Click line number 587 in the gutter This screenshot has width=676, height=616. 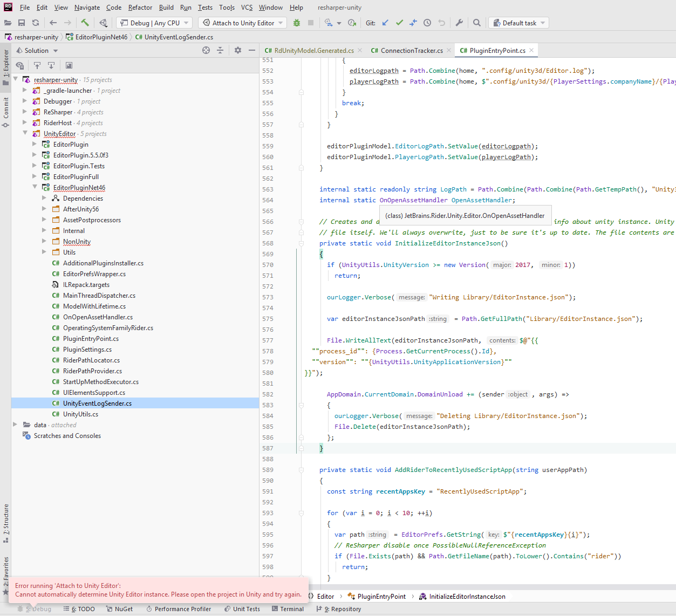pos(268,448)
